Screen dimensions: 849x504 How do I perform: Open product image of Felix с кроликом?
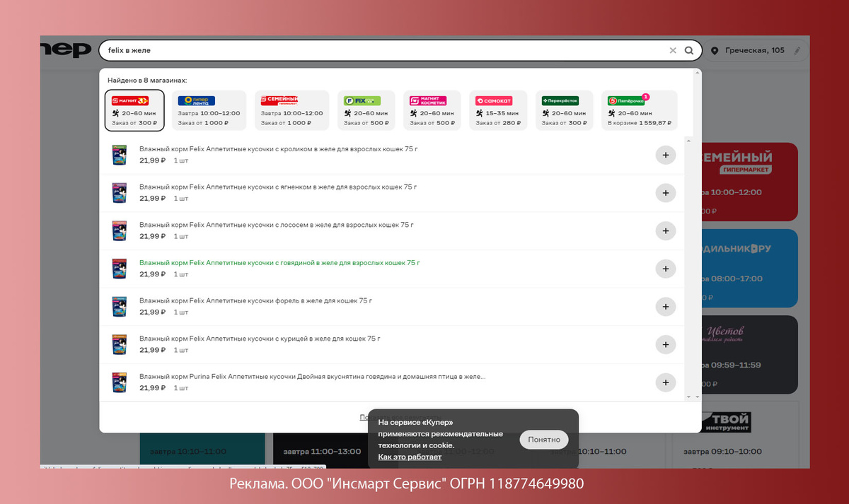click(119, 155)
